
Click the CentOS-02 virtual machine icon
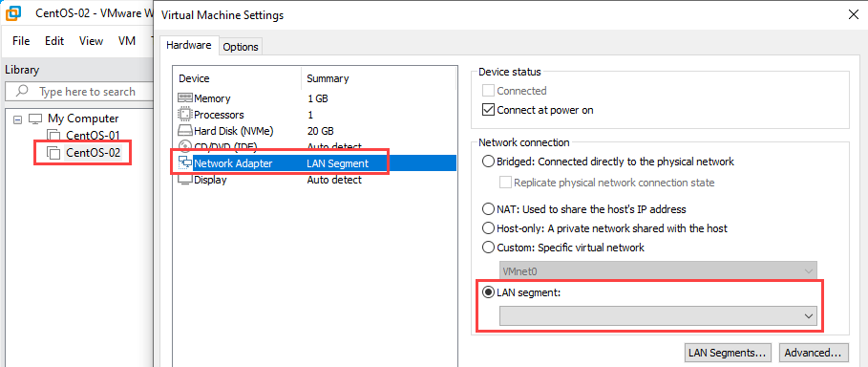coord(53,153)
